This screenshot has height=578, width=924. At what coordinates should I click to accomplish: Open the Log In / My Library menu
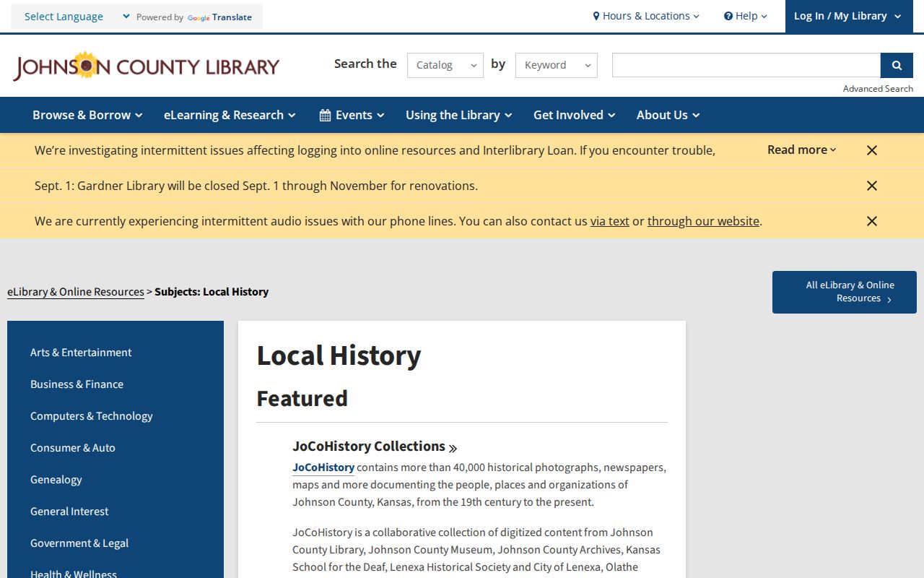[847, 16]
